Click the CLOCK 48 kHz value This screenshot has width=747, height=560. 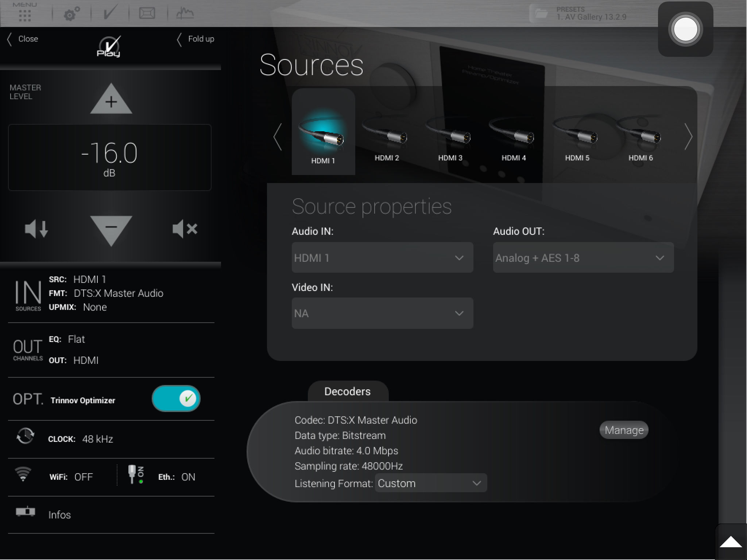[97, 439]
